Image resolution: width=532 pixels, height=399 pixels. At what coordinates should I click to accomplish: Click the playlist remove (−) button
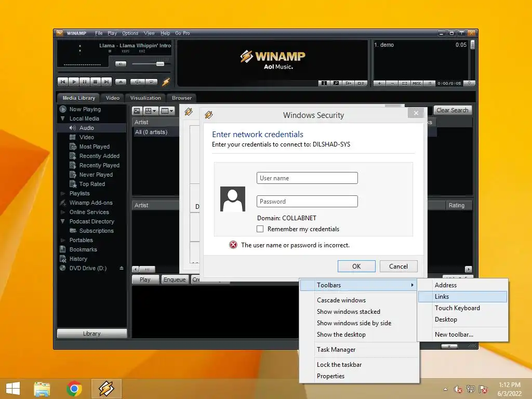pyautogui.click(x=392, y=83)
